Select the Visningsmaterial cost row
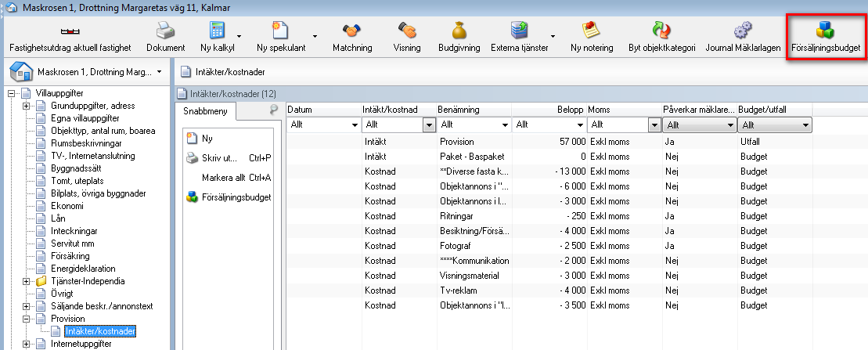The width and height of the screenshot is (868, 350). click(x=549, y=276)
